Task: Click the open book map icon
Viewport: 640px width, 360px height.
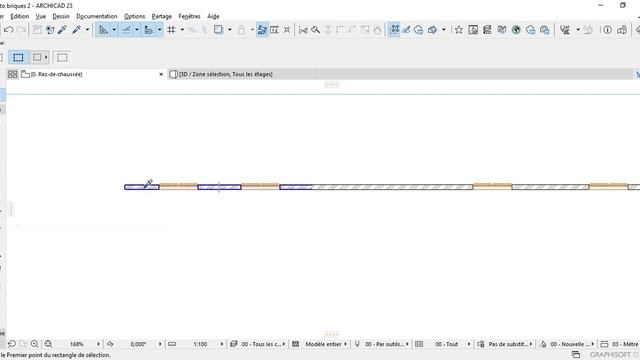Action: coord(502,30)
